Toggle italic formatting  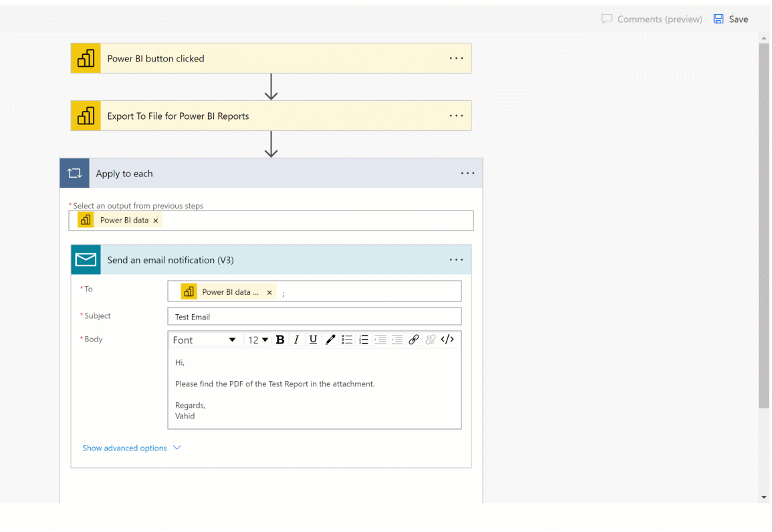296,340
